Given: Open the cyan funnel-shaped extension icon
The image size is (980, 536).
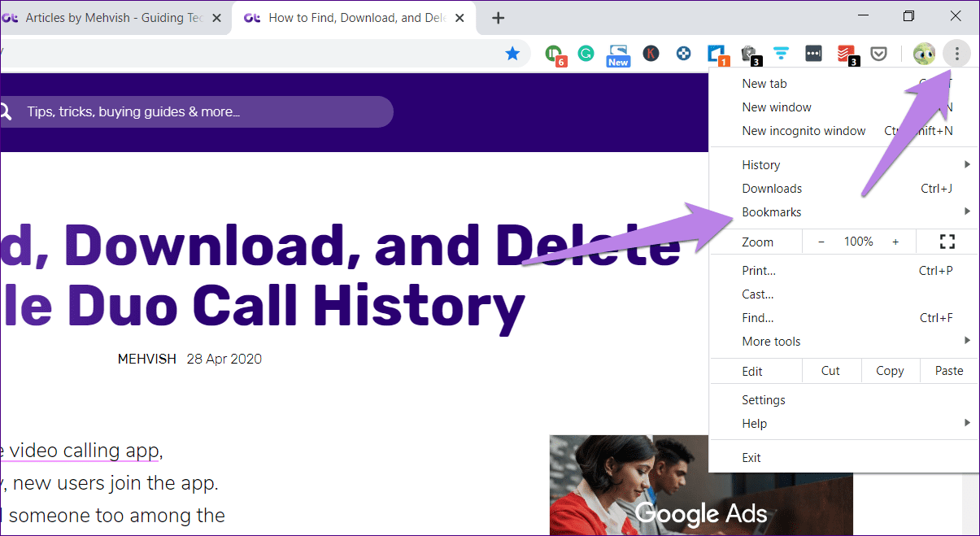Looking at the screenshot, I should [x=781, y=54].
